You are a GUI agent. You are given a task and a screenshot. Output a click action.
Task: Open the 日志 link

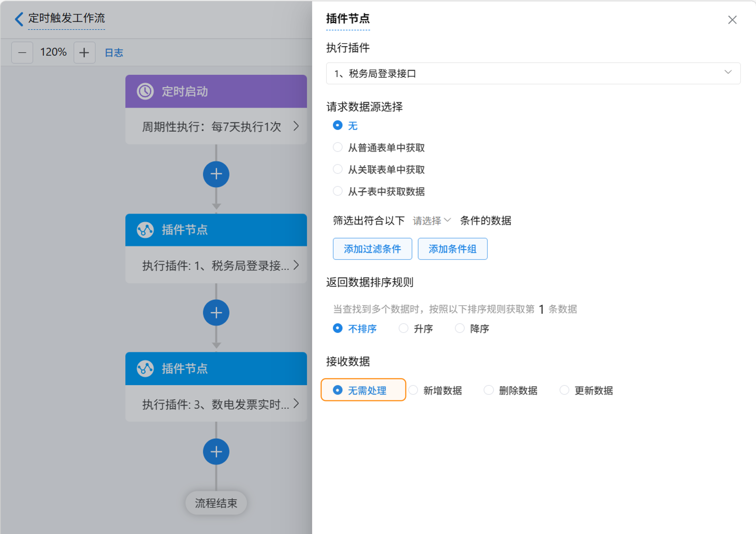point(114,53)
